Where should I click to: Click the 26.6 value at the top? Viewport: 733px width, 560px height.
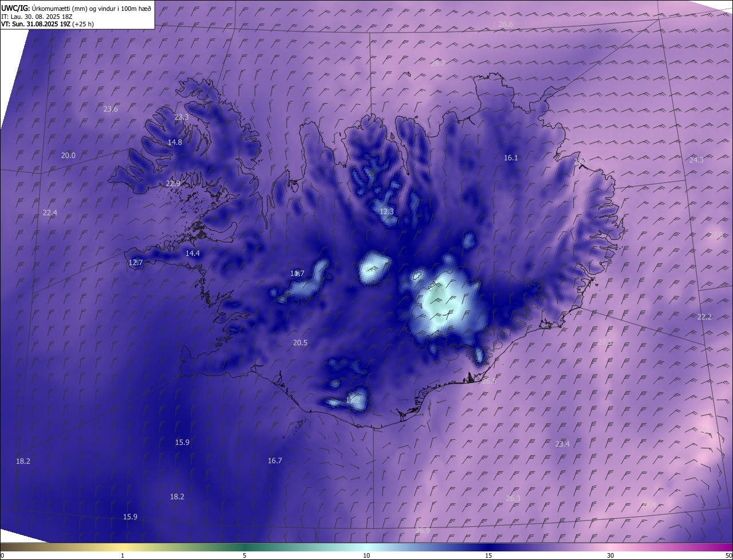tap(506, 24)
